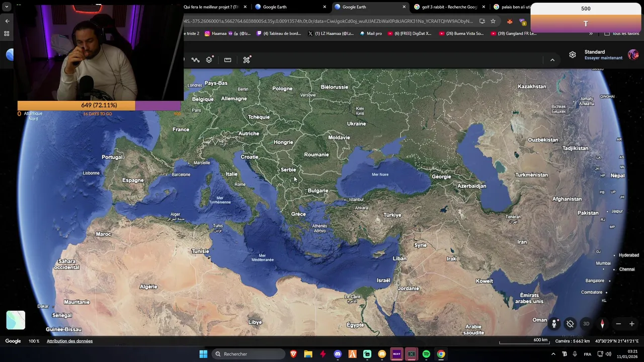
Task: Select the measure distance ruler tool
Action: 227,60
